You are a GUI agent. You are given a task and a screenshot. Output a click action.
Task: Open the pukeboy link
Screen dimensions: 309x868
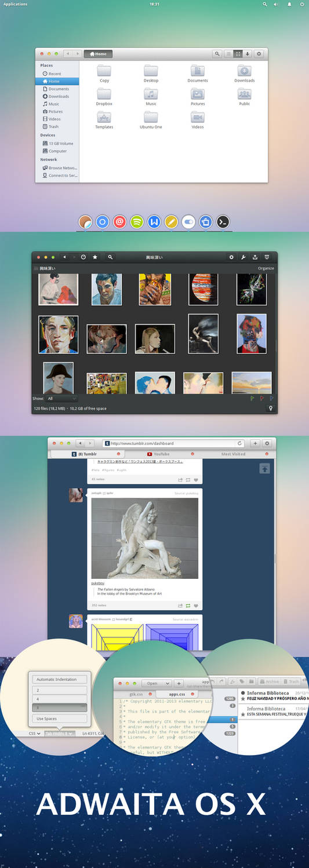click(x=98, y=583)
